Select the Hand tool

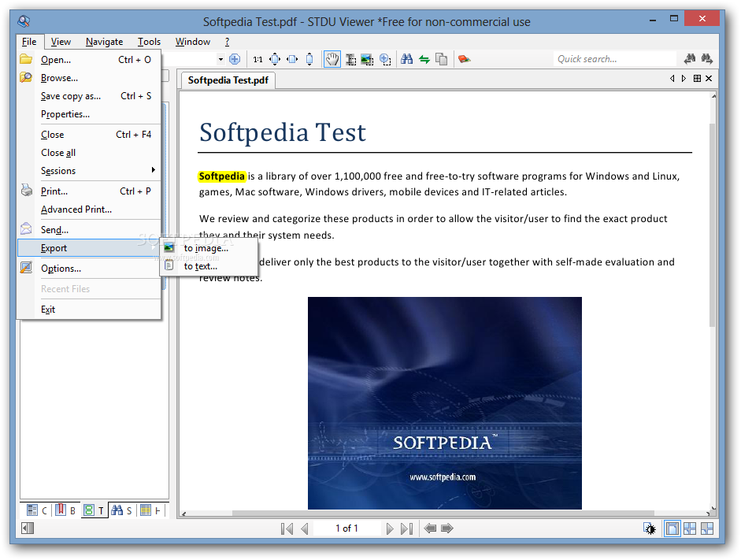[332, 59]
